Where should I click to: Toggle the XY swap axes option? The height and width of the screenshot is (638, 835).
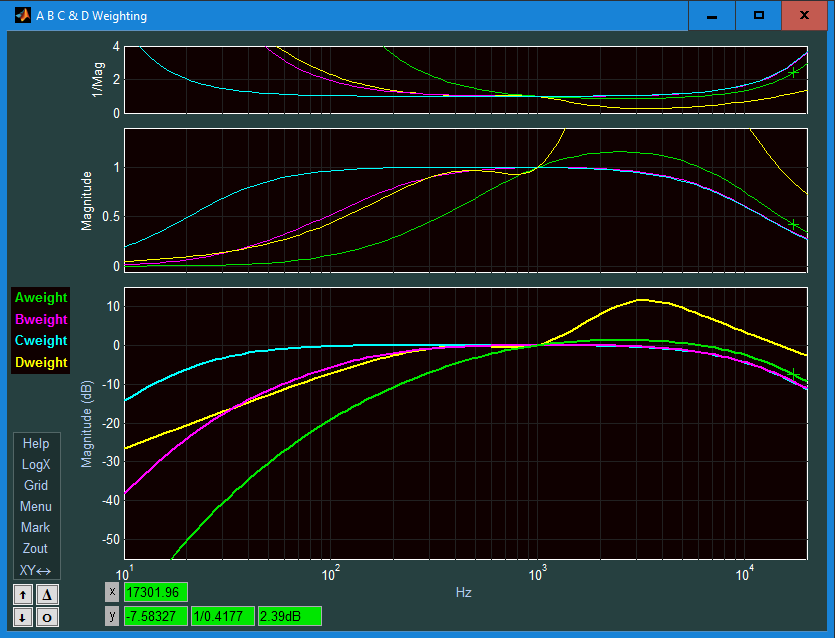(x=36, y=570)
